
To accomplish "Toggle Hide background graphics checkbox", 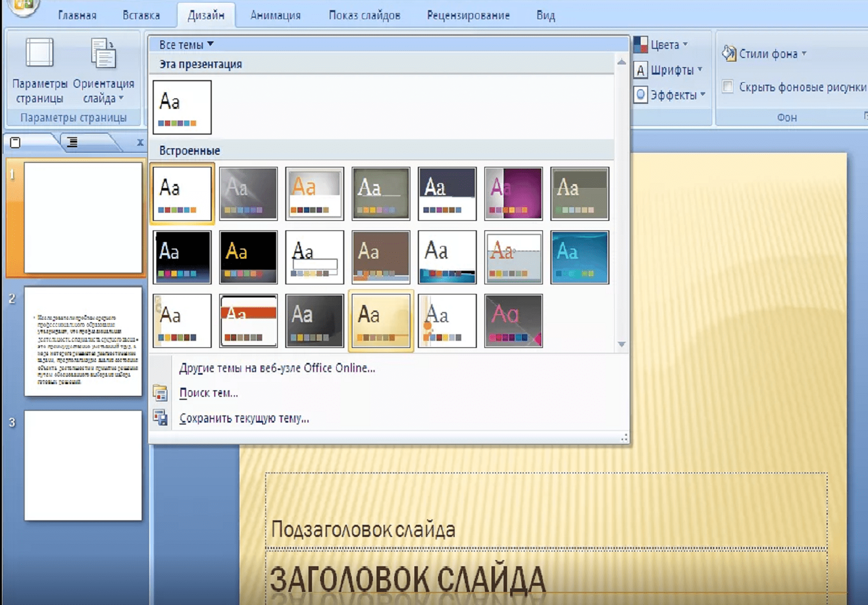I will (727, 87).
